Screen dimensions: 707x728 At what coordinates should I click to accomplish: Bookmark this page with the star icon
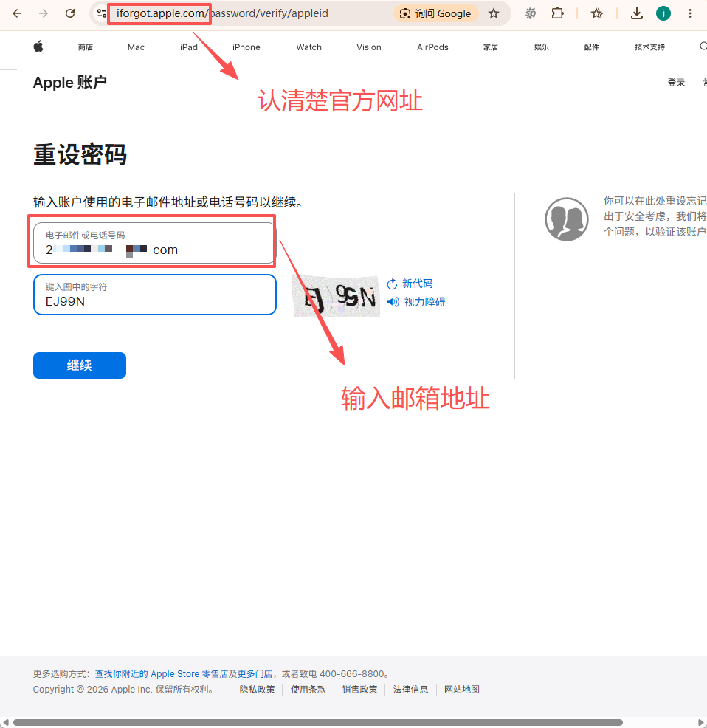point(494,13)
